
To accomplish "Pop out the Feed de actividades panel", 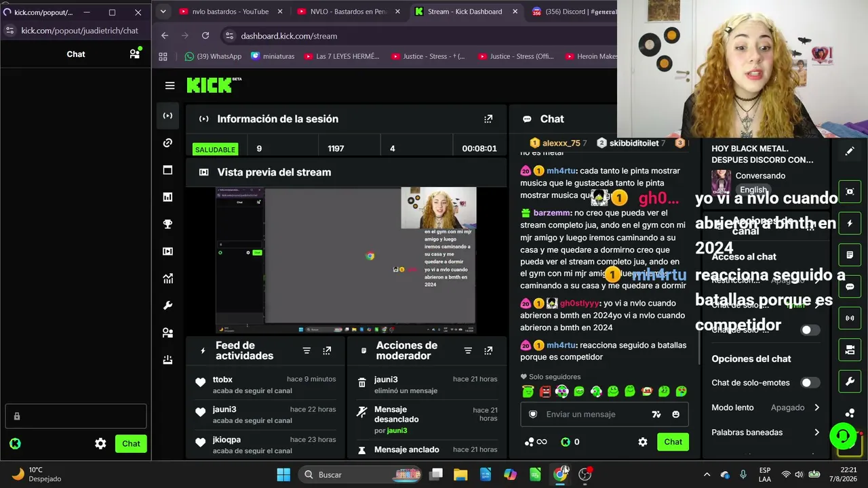I will point(327,350).
